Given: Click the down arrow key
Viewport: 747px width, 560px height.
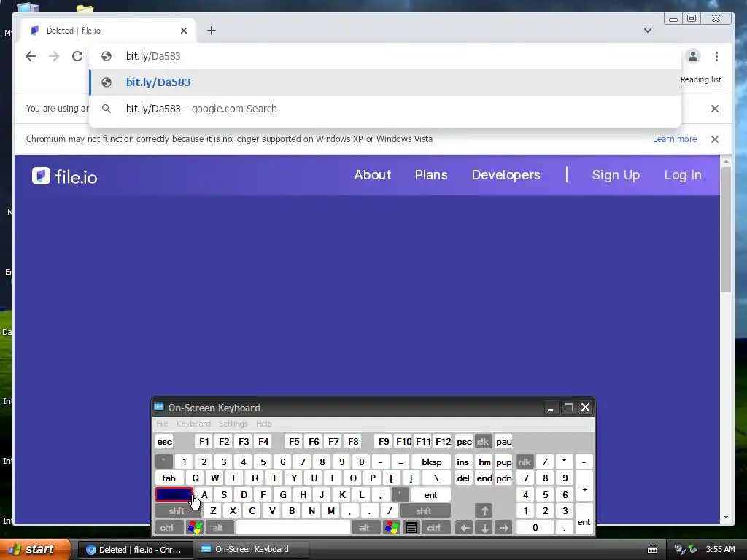Looking at the screenshot, I should 484,528.
